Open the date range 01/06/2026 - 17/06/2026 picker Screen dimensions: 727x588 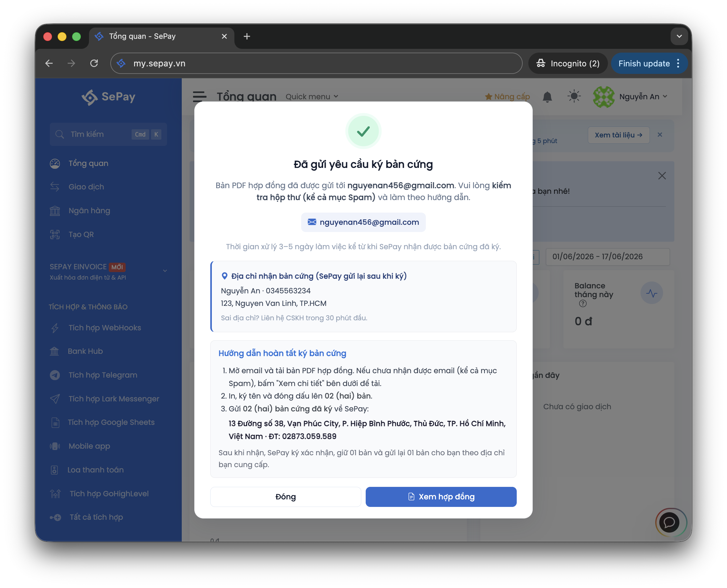(x=608, y=257)
